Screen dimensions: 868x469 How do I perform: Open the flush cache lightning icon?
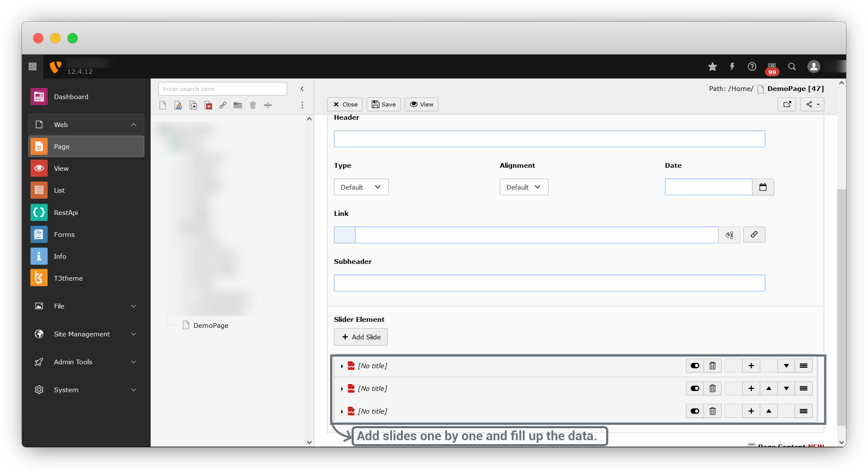(732, 67)
